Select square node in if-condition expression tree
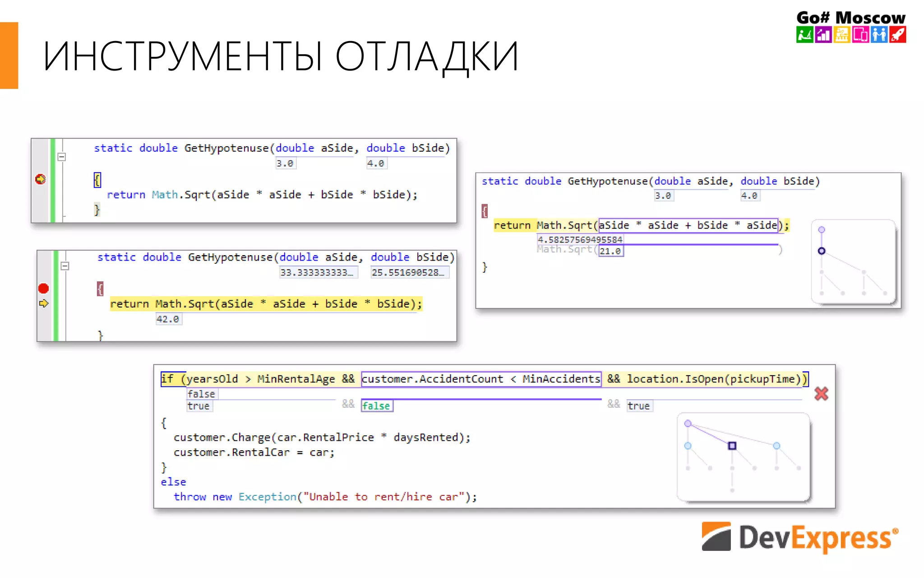Viewport: 924px width, 578px height. (x=732, y=446)
